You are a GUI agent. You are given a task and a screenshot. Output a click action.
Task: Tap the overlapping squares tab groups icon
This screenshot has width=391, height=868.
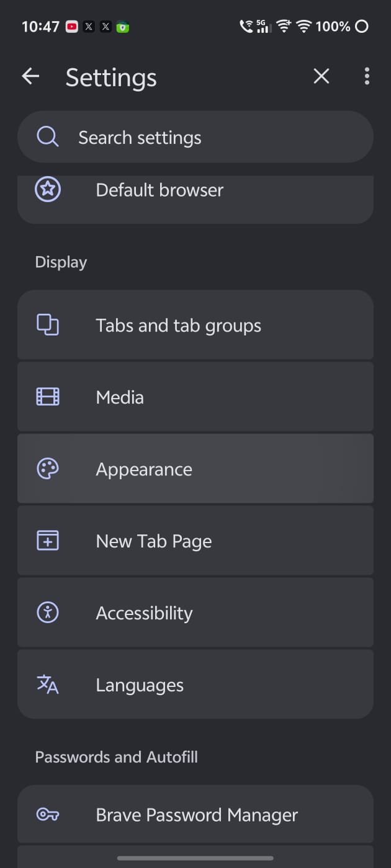click(48, 325)
